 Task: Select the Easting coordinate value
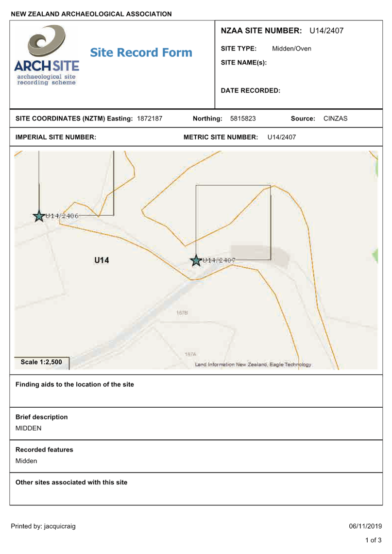point(149,119)
